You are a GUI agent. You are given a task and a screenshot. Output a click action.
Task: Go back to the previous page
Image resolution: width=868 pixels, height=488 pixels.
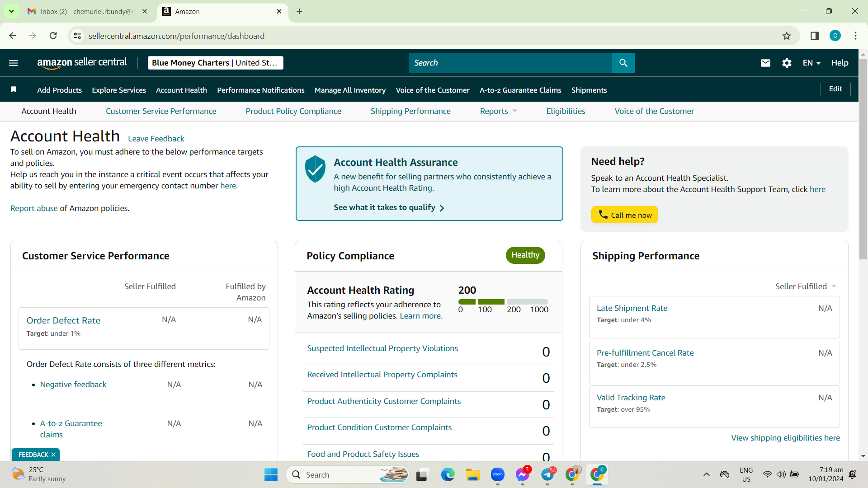click(13, 36)
